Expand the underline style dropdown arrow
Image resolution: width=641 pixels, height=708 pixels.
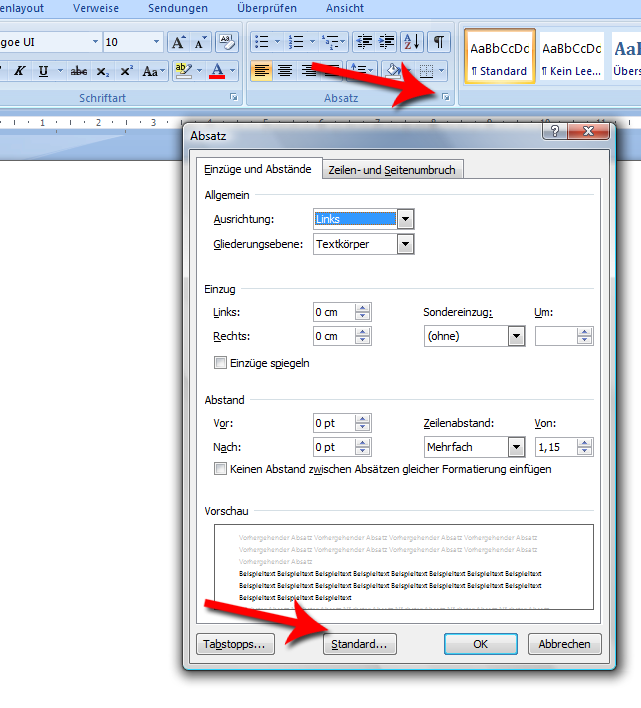click(x=60, y=71)
